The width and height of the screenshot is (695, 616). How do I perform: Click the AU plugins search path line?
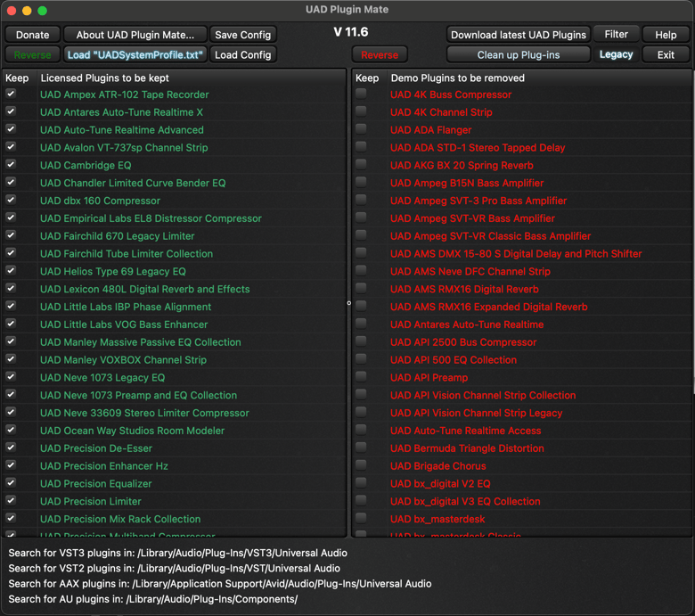[153, 599]
